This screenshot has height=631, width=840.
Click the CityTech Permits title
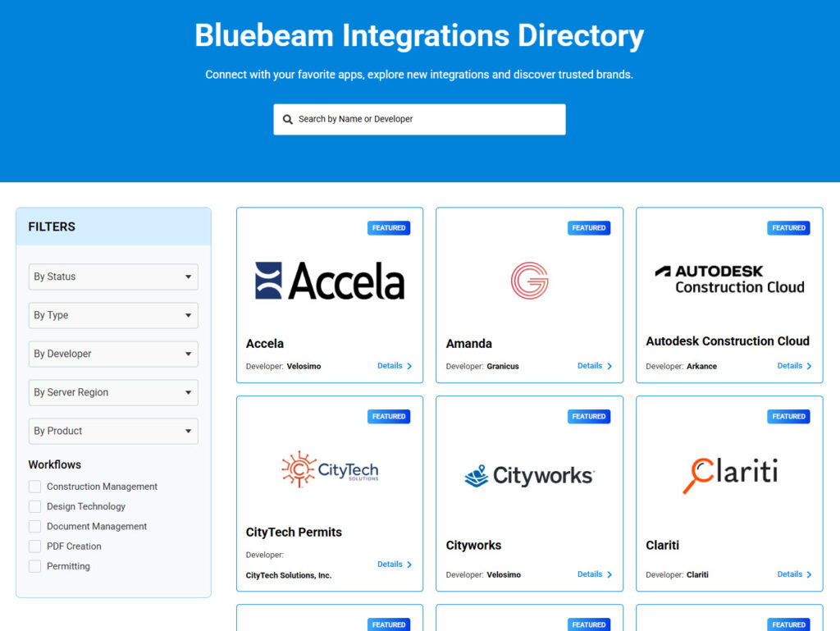tap(294, 533)
